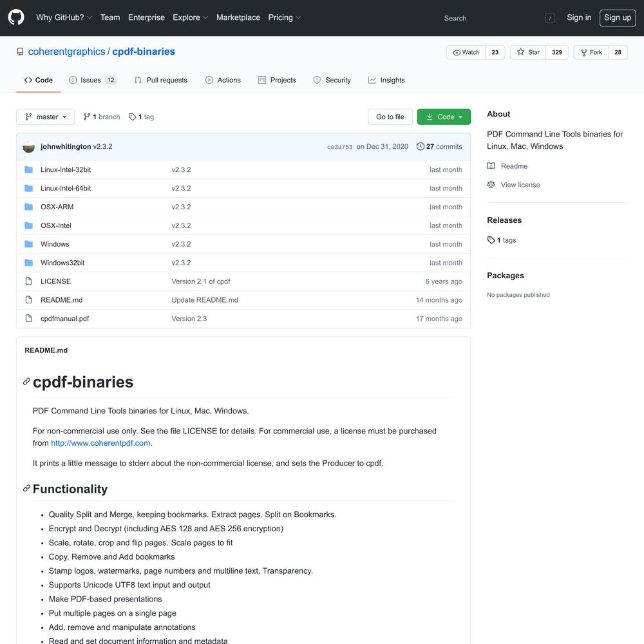
Task: Click the file icon next to README.md
Action: 28,300
